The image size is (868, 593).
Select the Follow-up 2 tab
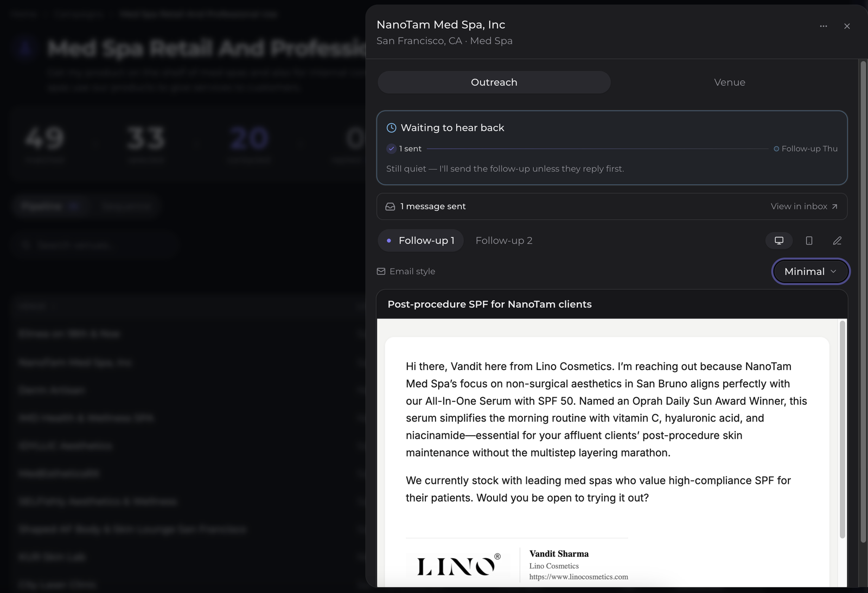coord(504,240)
